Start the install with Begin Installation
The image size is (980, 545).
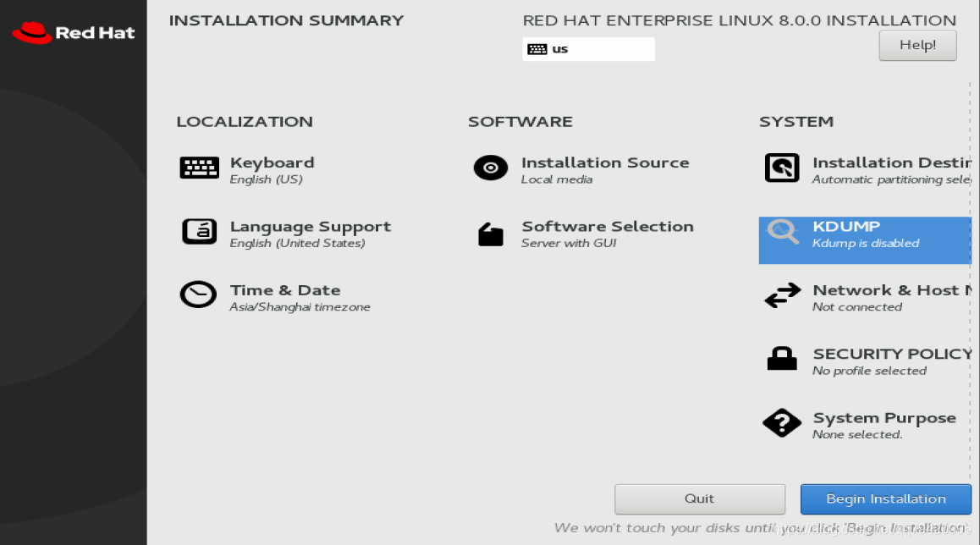(x=885, y=498)
